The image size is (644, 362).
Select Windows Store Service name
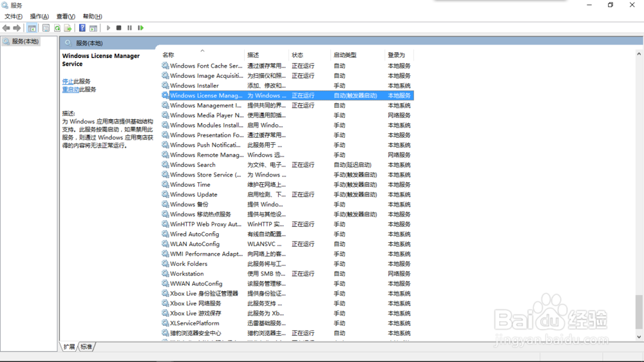206,175
